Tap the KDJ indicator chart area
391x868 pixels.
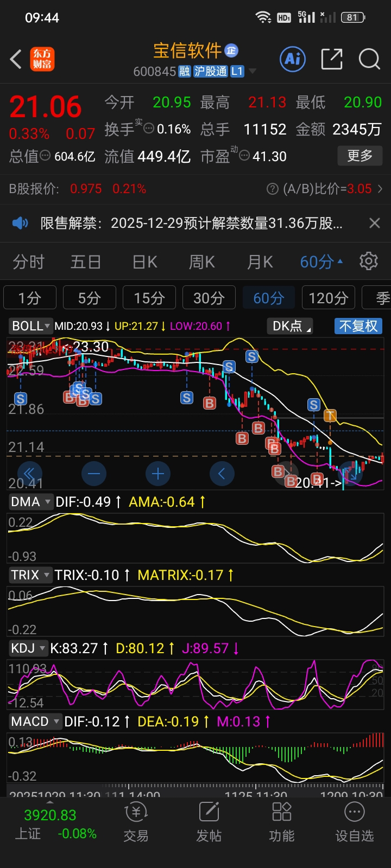[195, 684]
